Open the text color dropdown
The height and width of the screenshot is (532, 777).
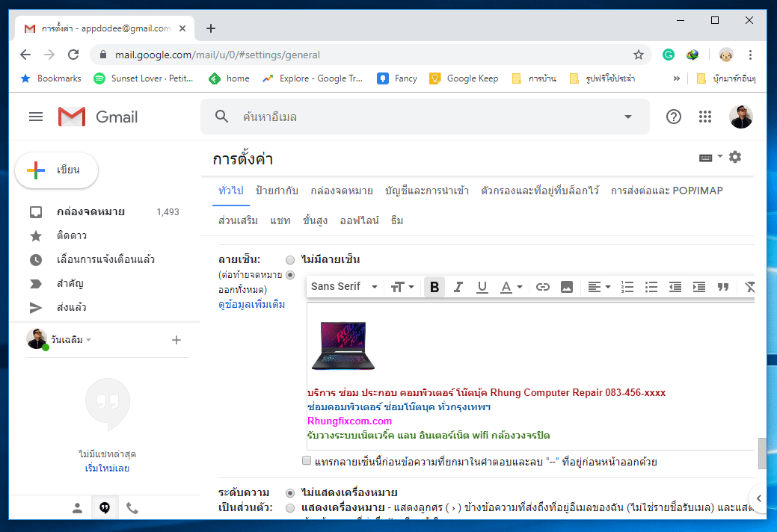[511, 287]
